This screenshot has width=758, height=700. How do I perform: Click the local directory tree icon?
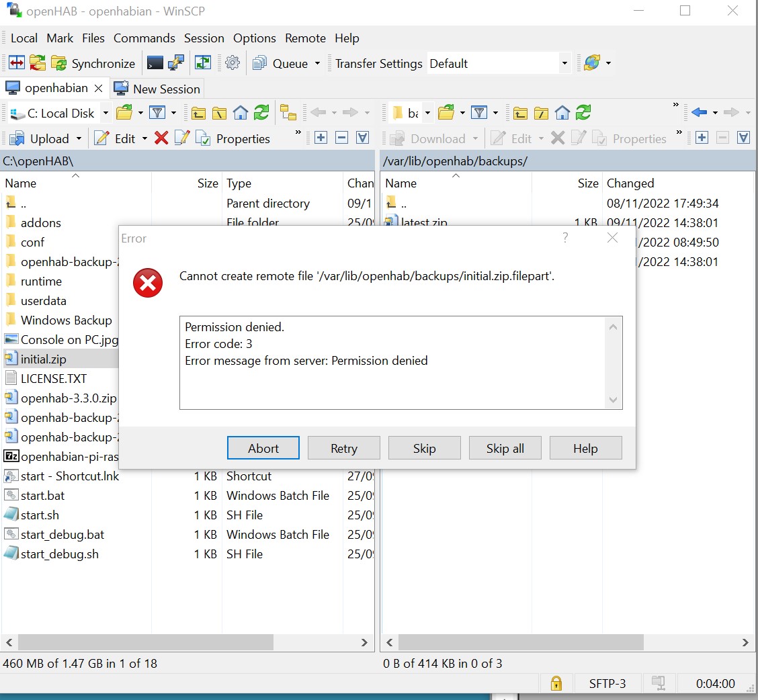pos(288,113)
